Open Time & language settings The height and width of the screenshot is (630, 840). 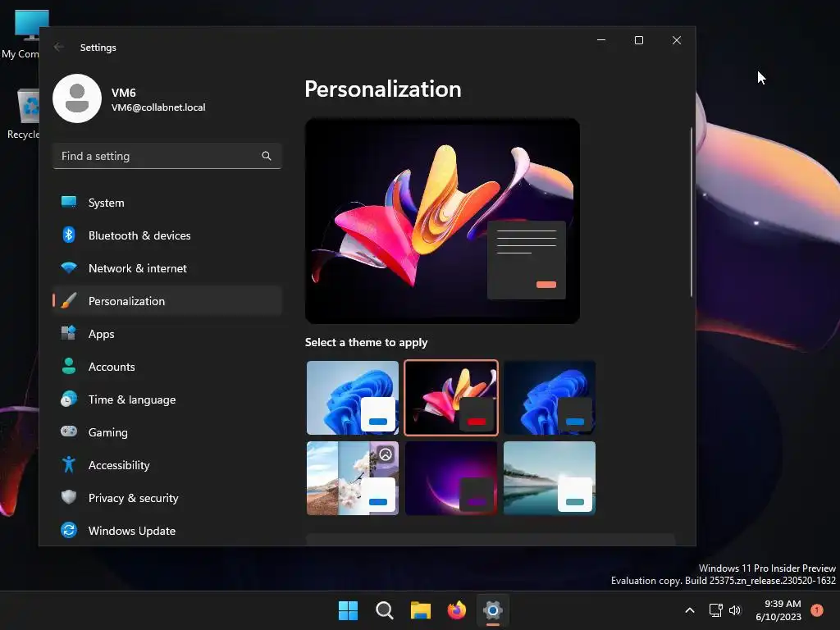pyautogui.click(x=167, y=399)
